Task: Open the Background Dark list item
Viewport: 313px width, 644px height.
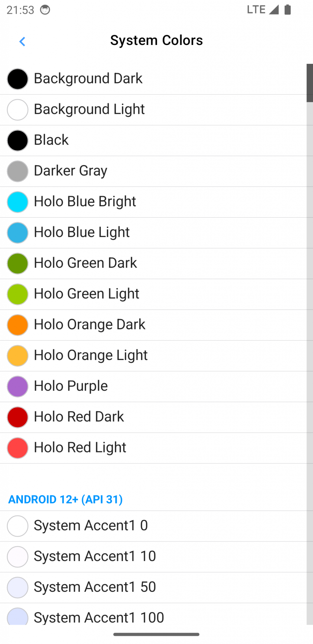Action: [153, 79]
